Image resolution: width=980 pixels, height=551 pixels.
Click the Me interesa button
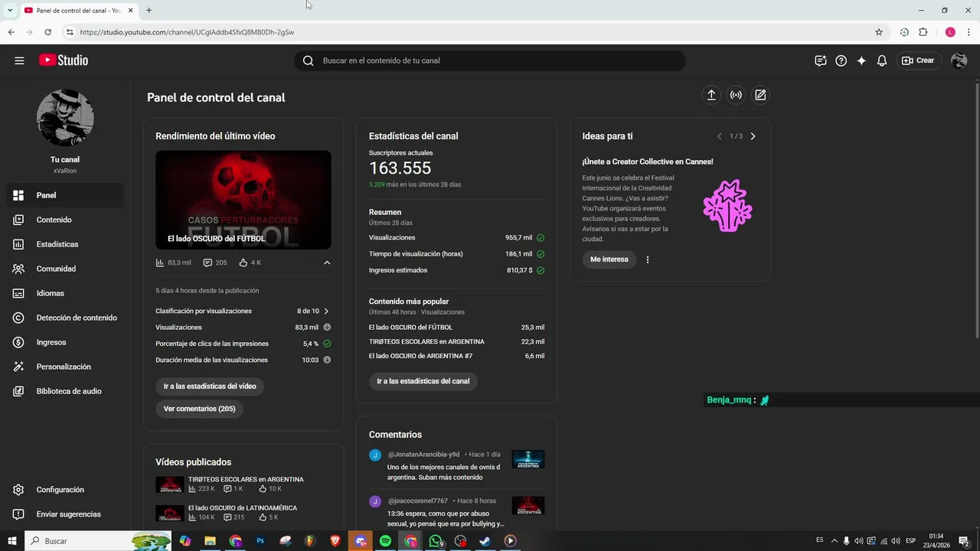tap(609, 259)
